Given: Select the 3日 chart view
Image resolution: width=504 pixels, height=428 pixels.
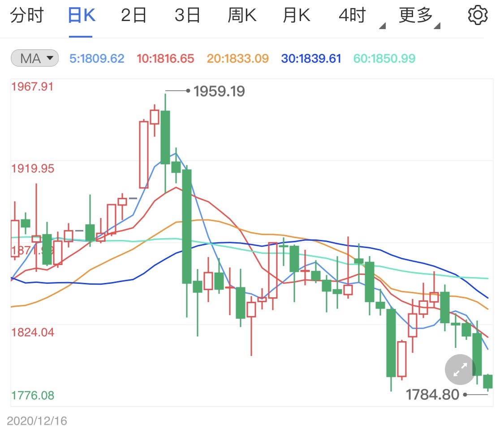Looking at the screenshot, I should pyautogui.click(x=188, y=14).
